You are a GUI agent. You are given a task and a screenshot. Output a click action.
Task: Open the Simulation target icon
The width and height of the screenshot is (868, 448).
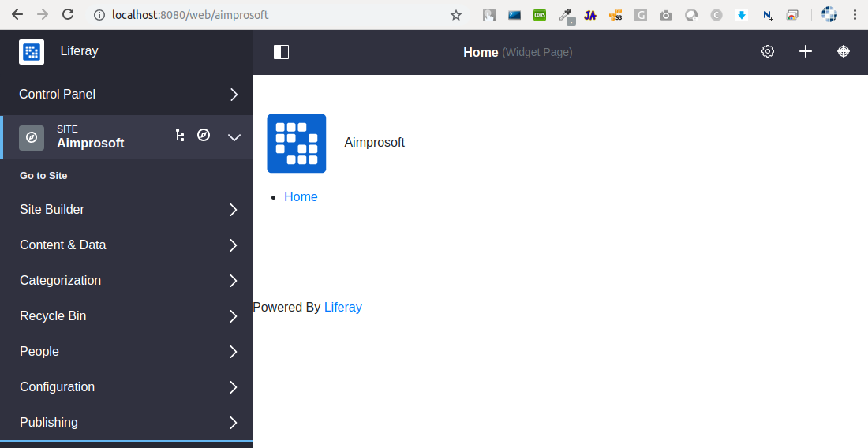(843, 51)
